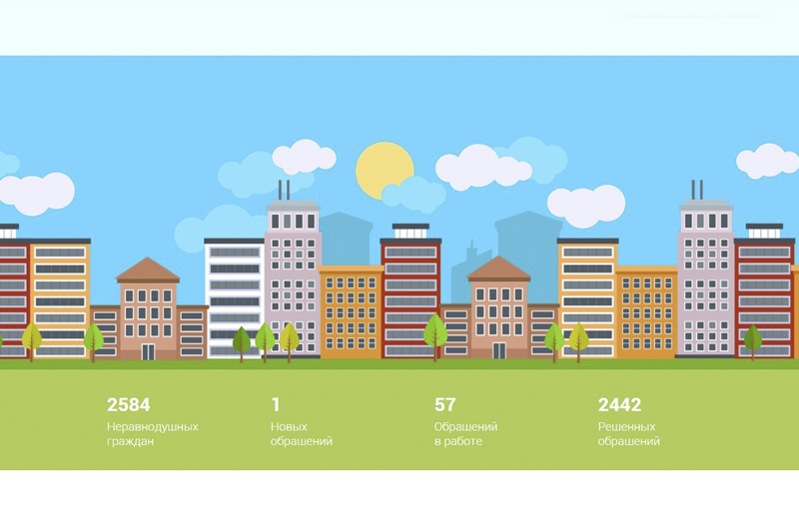This screenshot has width=799, height=532.
Task: Click the number 1 new requests counter
Action: coord(276,404)
